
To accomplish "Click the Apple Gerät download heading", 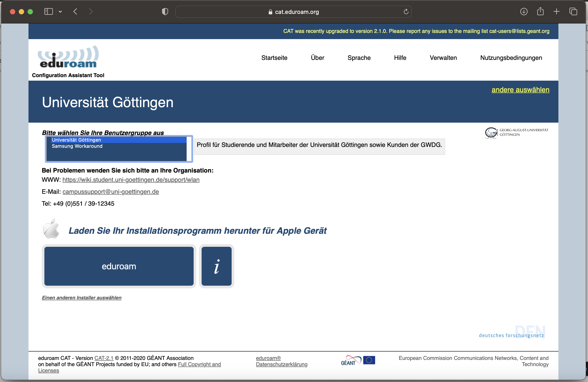I will [197, 231].
